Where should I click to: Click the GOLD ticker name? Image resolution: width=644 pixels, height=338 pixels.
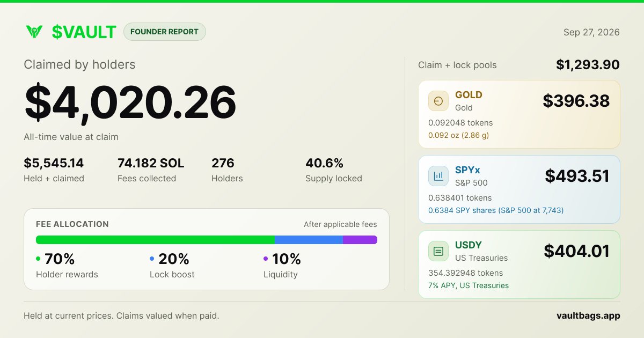[469, 95]
